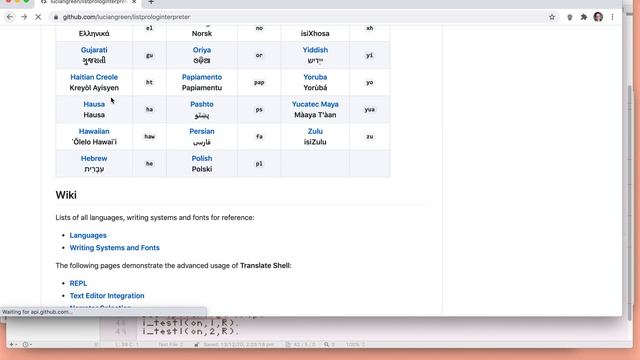This screenshot has width=640, height=360.
Task: Stop loading the page via X button
Action: [x=38, y=17]
